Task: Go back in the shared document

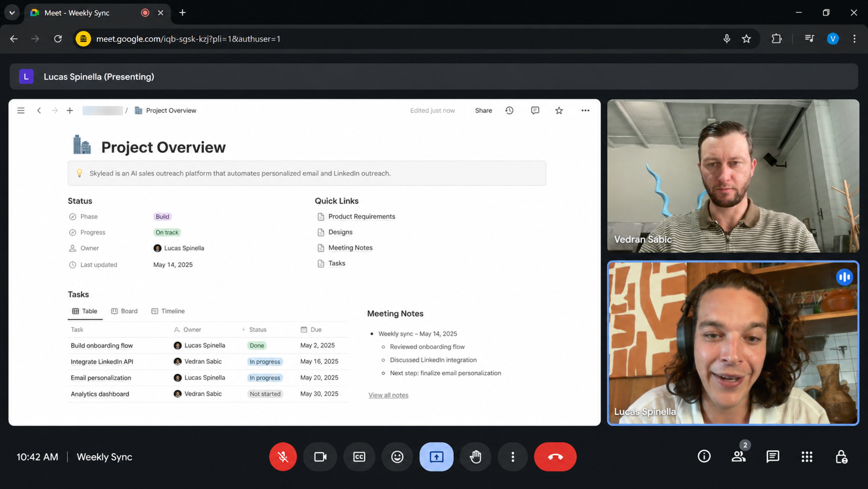Action: click(x=39, y=110)
